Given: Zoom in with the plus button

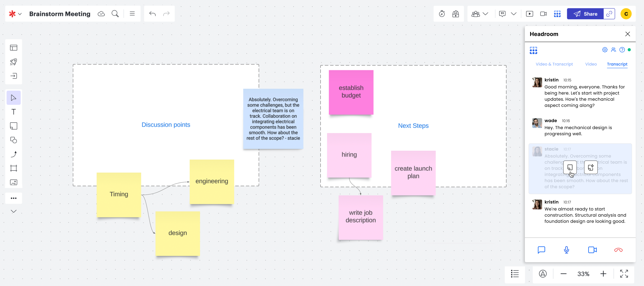Looking at the screenshot, I should [x=603, y=274].
